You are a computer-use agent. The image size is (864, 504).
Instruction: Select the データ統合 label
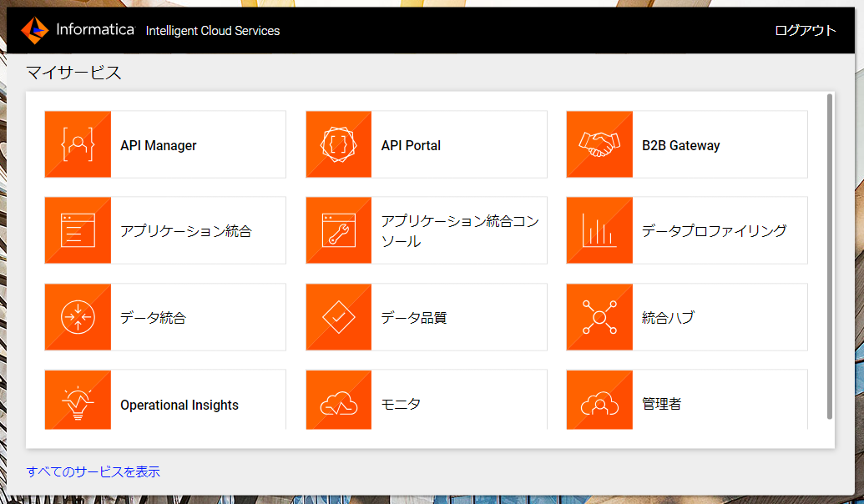coord(154,318)
